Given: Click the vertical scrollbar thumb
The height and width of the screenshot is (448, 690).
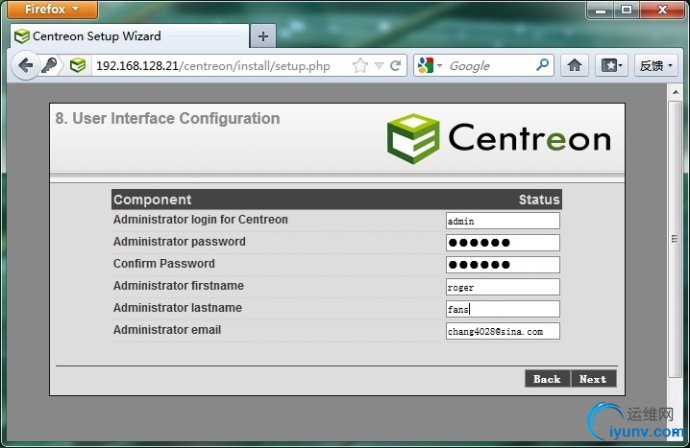Looking at the screenshot, I should 675,239.
